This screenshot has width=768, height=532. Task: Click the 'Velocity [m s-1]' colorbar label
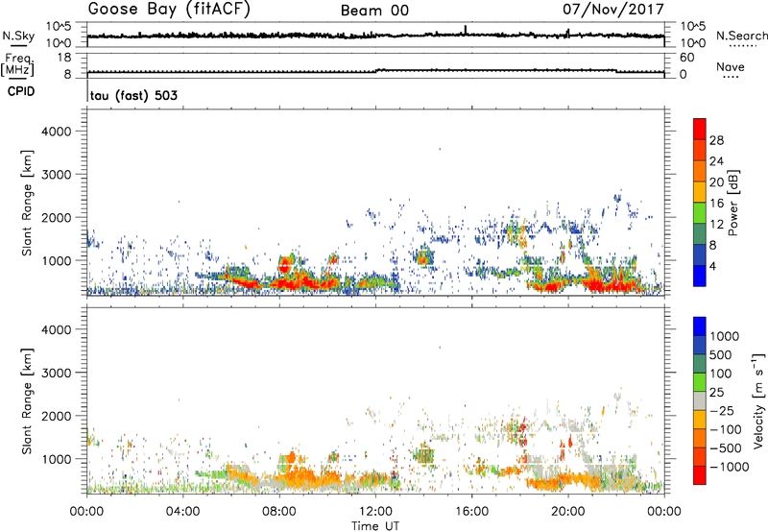point(758,400)
